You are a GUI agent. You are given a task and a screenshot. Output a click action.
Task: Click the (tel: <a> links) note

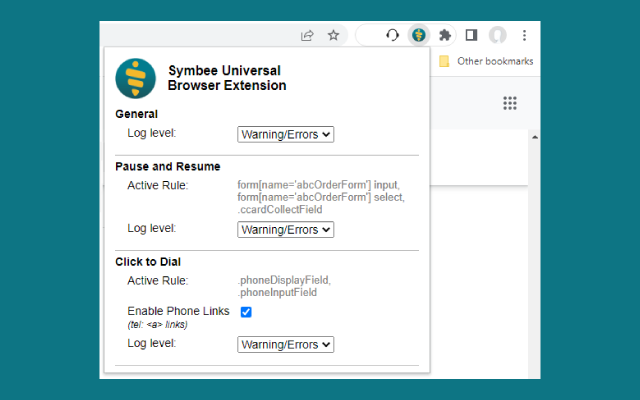[x=158, y=325]
